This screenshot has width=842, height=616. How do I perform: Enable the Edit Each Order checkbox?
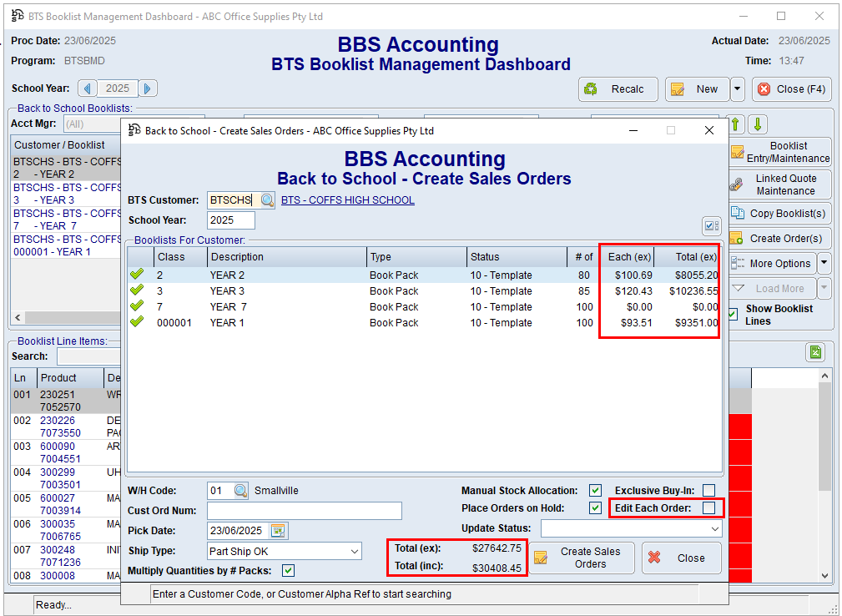click(708, 507)
